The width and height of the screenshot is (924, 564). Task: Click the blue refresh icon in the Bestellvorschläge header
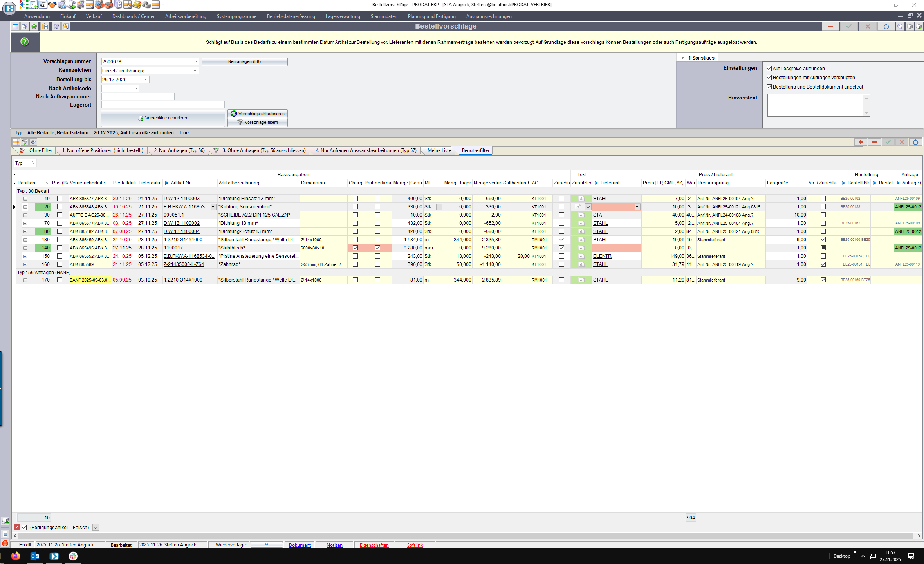(x=886, y=26)
